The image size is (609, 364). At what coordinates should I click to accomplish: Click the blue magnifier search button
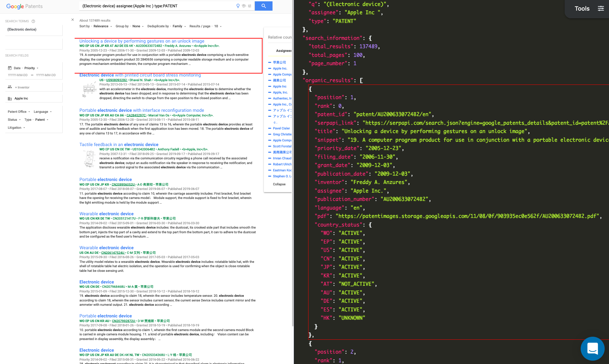[264, 6]
